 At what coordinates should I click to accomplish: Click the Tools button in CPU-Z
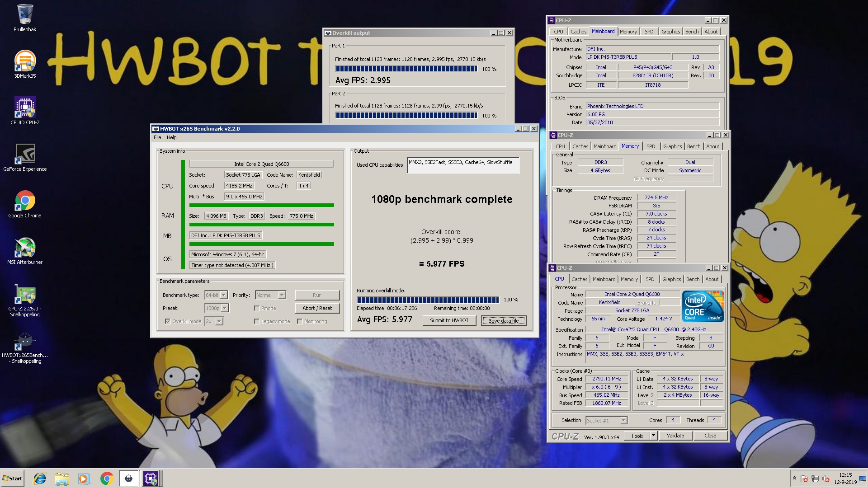point(637,436)
